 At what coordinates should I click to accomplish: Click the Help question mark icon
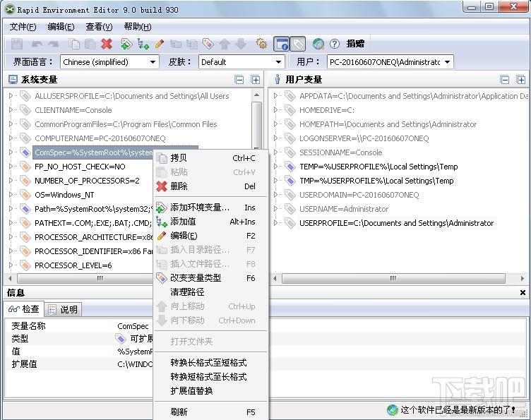pyautogui.click(x=334, y=44)
